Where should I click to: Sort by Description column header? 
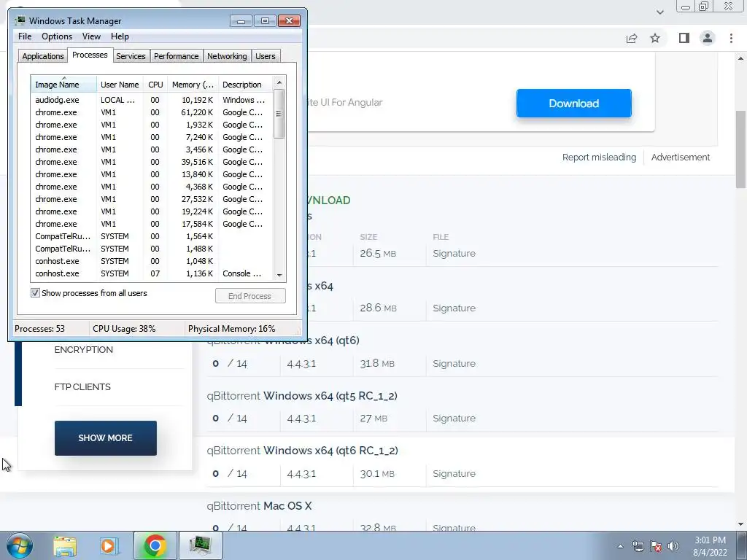(x=245, y=85)
